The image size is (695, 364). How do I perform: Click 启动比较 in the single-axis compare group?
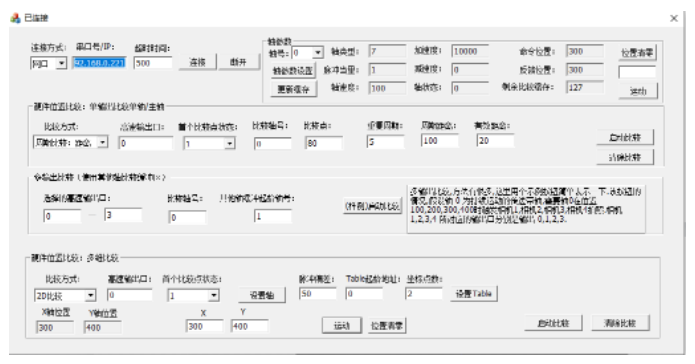coord(625,137)
